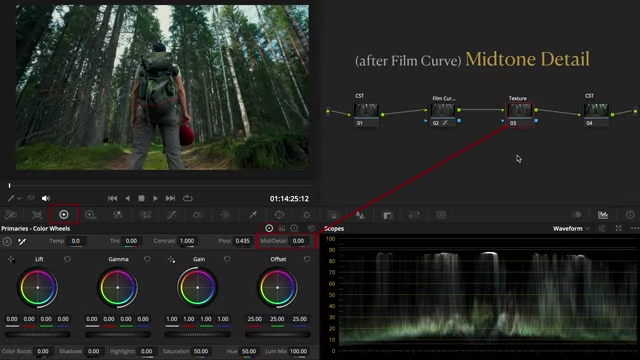Select the white balance picker icon
640x360 pixels.
[22, 242]
